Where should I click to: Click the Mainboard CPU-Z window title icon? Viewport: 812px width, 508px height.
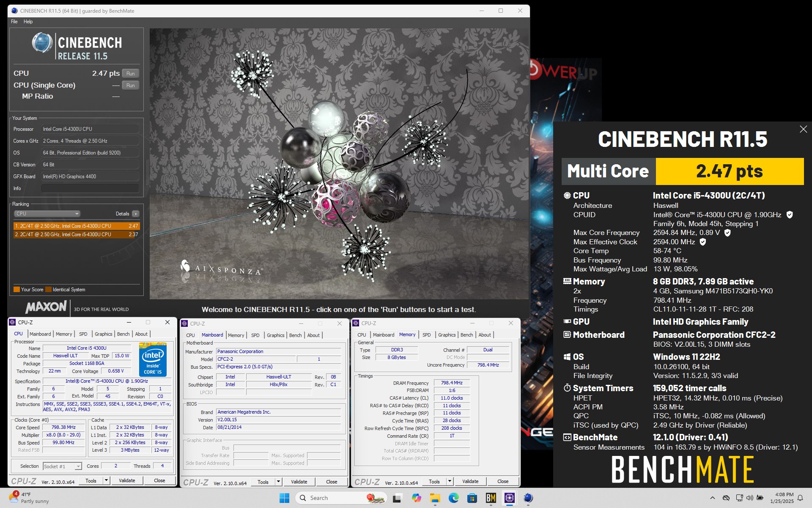184,323
